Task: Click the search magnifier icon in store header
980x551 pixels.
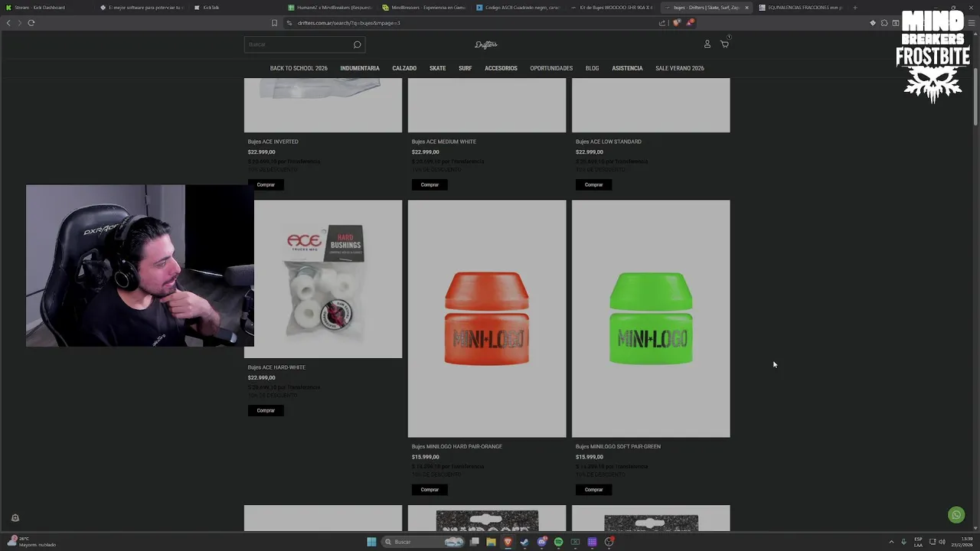Action: [x=357, y=44]
